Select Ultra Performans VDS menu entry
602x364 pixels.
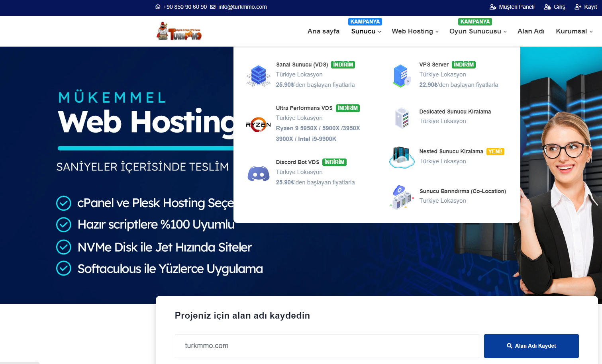304,108
